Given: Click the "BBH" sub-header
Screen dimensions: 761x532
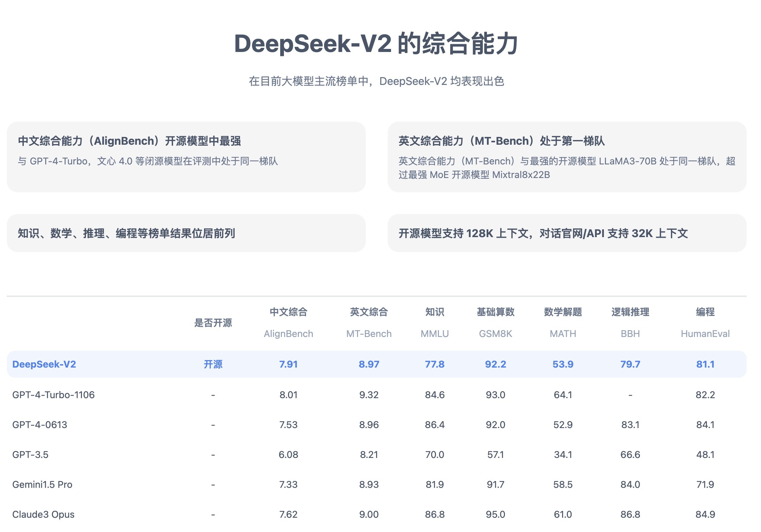Looking at the screenshot, I should (x=630, y=334).
